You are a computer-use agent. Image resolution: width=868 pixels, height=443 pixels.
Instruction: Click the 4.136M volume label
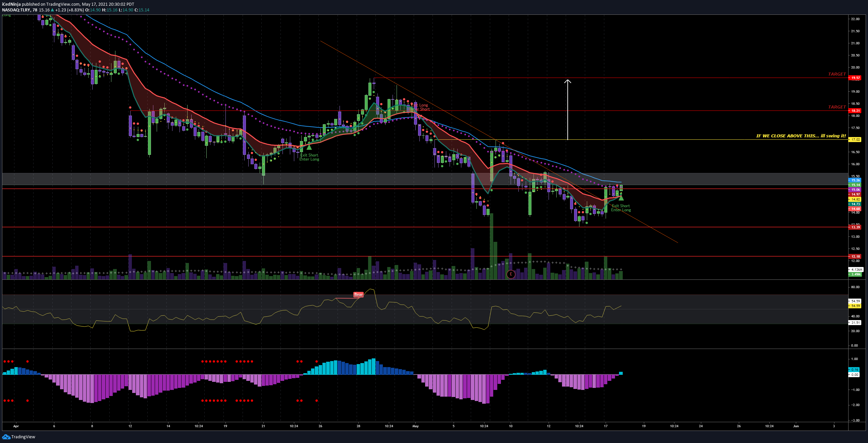click(x=856, y=270)
